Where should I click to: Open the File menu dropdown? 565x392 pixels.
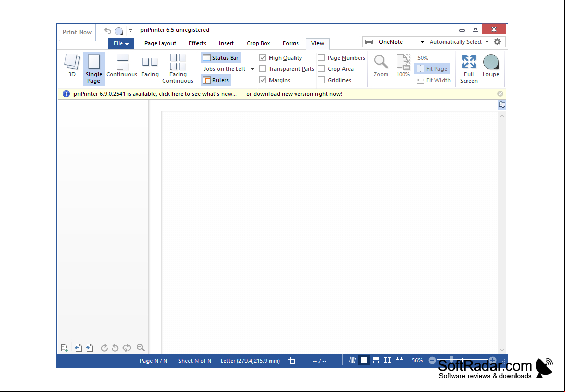pyautogui.click(x=121, y=43)
